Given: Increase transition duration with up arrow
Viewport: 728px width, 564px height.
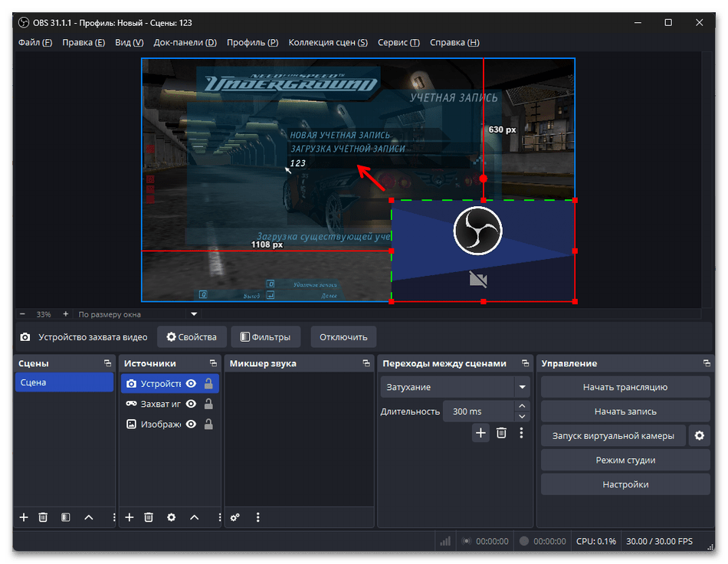Looking at the screenshot, I should pyautogui.click(x=522, y=405).
